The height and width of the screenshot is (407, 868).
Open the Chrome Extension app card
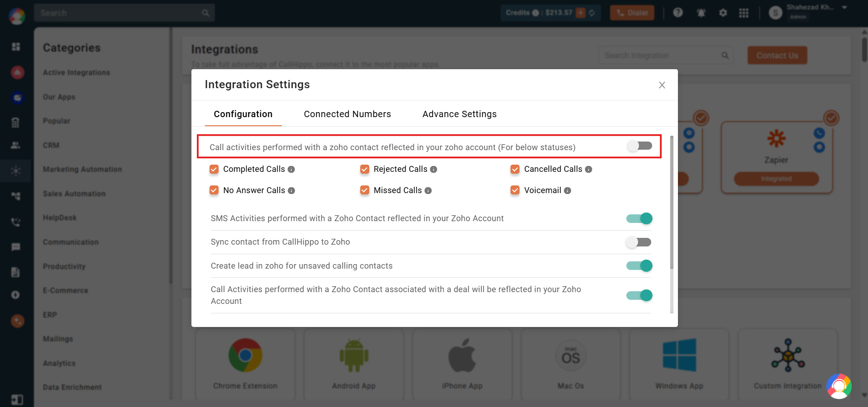245,364
